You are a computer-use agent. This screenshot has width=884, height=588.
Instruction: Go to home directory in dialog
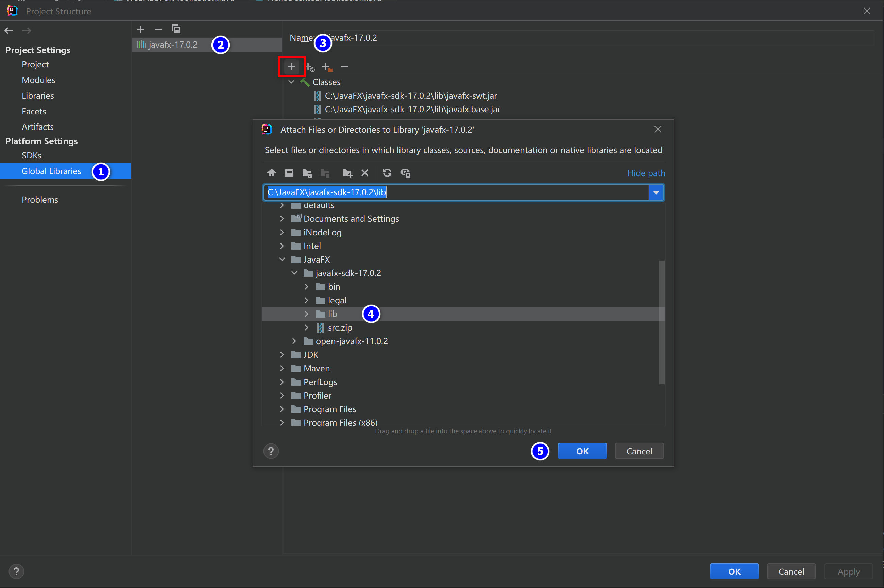[x=271, y=173]
